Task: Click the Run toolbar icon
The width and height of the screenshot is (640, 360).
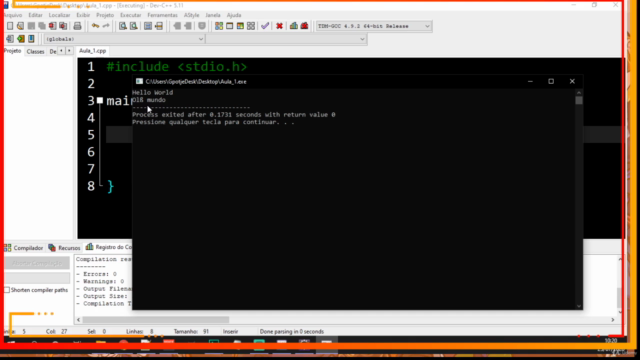Action: tap(229, 26)
